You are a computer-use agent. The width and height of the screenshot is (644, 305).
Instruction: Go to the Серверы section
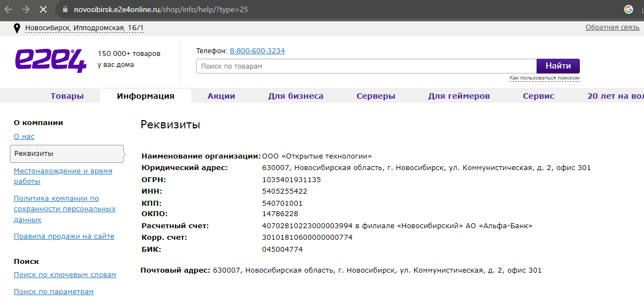pos(375,96)
